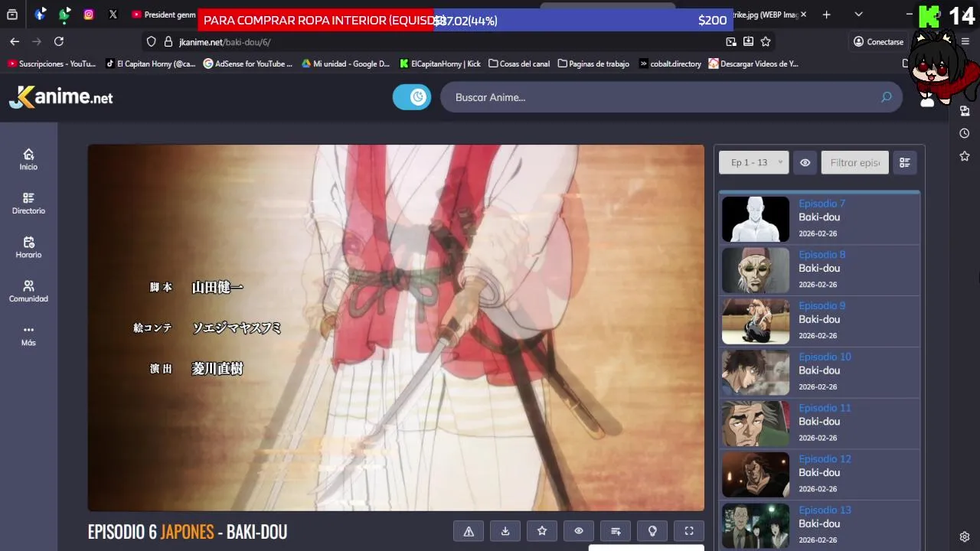The height and width of the screenshot is (551, 980).
Task: Toggle the dark mode moon switch
Action: coord(412,97)
